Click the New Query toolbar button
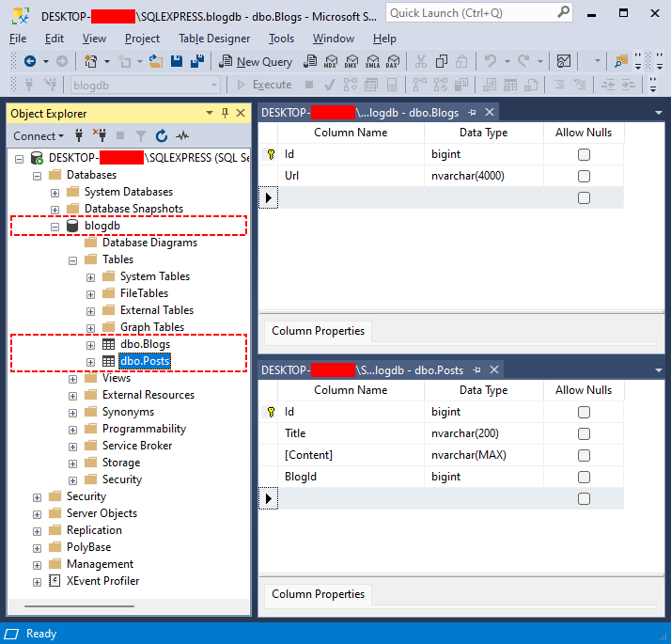This screenshot has height=644, width=671. tap(256, 62)
